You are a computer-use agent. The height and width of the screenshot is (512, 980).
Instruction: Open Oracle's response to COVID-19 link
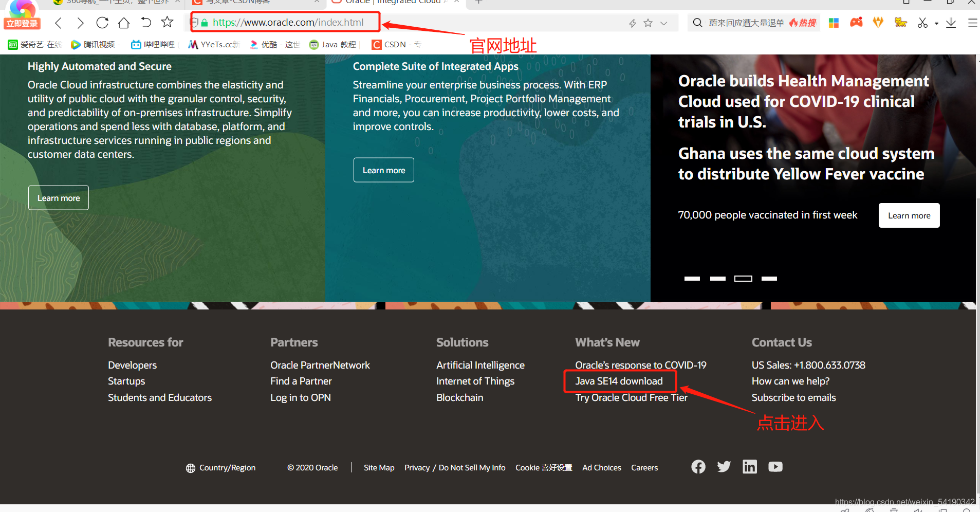pos(641,365)
